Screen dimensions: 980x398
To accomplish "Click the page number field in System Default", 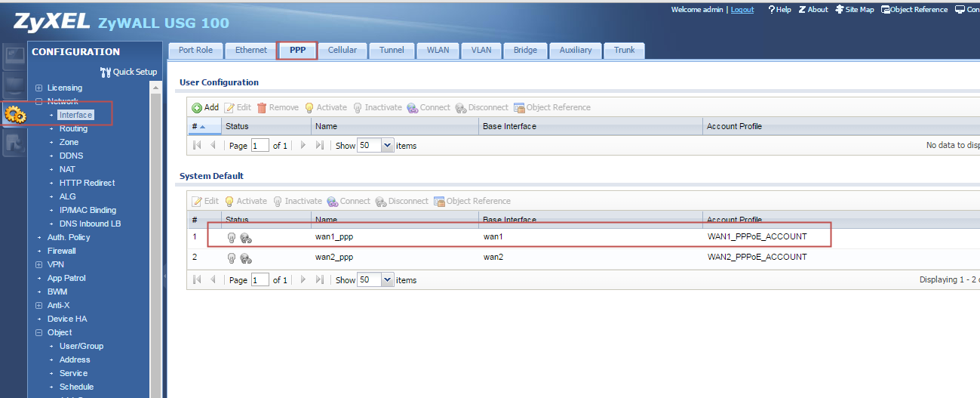I will coord(260,280).
